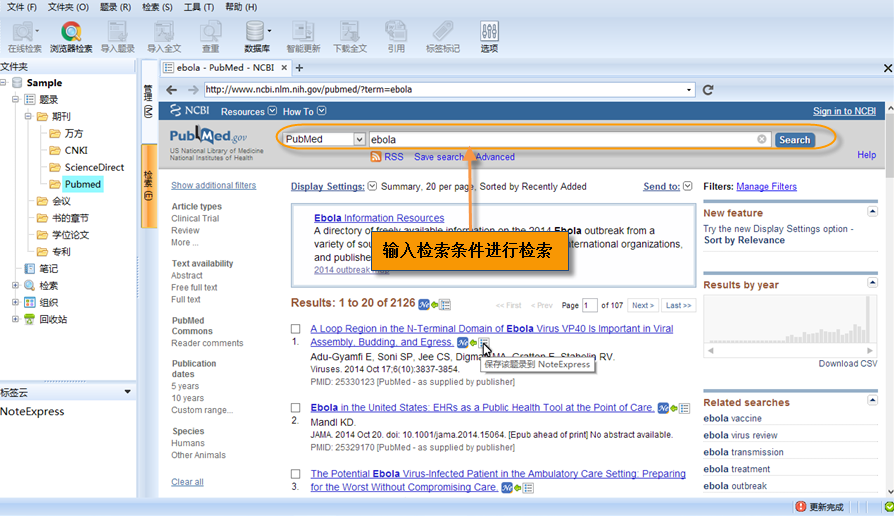The height and width of the screenshot is (516, 894).
Task: Go back in the embedded browser
Action: click(172, 90)
